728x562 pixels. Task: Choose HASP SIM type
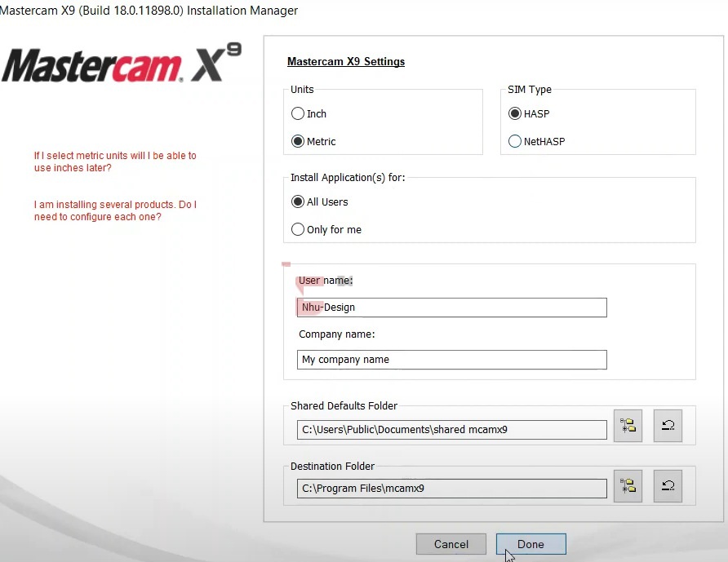(515, 113)
